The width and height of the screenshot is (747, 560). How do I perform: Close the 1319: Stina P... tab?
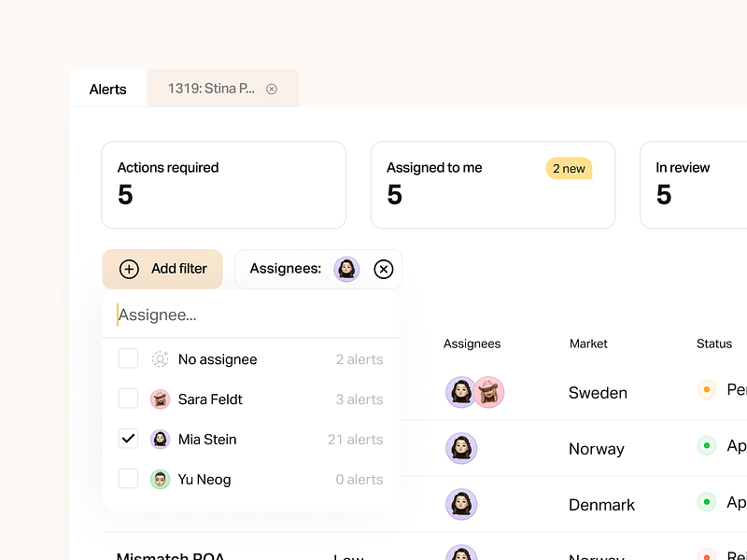point(271,89)
